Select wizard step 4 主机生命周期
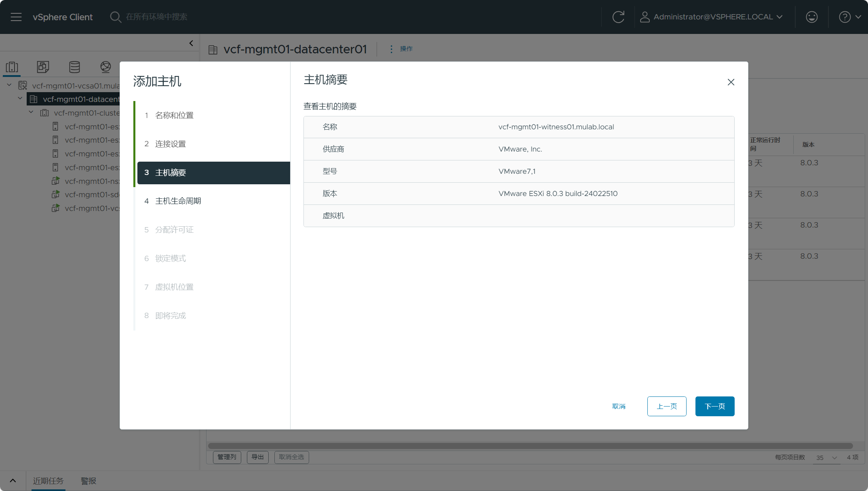 178,201
